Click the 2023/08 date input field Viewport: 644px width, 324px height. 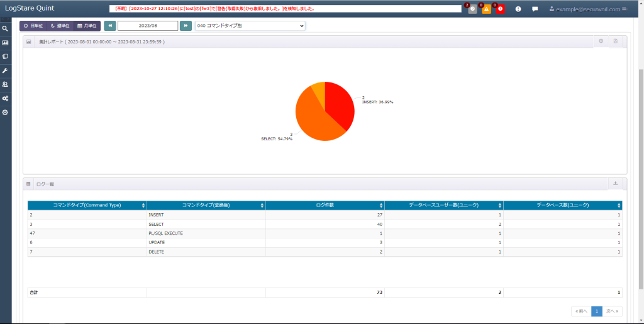click(148, 26)
